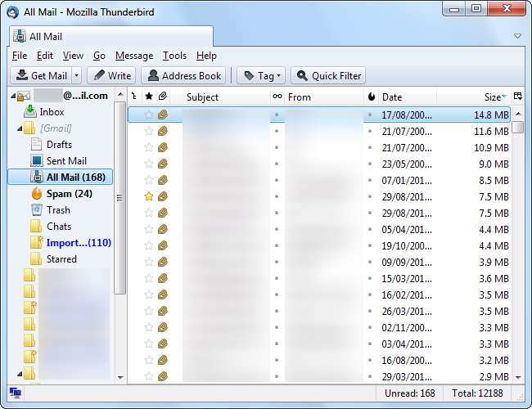This screenshot has width=532, height=409.
Task: Open the Spam (24) folder
Action: [x=61, y=194]
